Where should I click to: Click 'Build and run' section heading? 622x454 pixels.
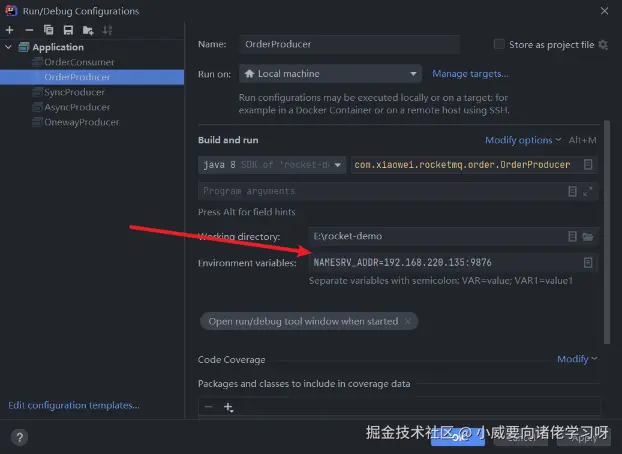tap(228, 140)
